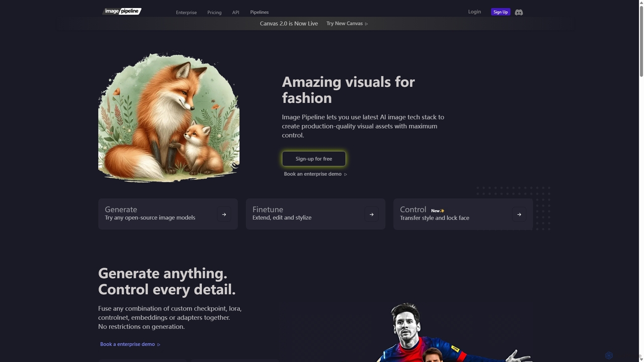
Task: Click the Login link
Action: 474,12
